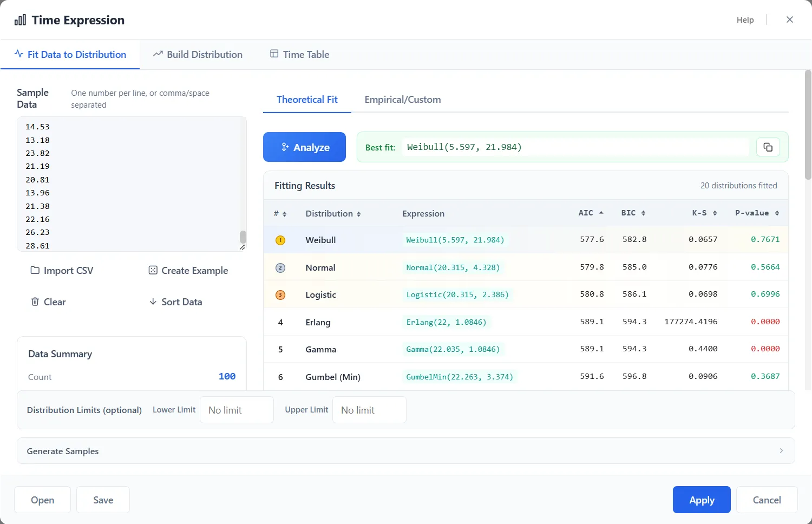Clear the sample data
Screen dimensions: 812x524
pyautogui.click(x=48, y=302)
